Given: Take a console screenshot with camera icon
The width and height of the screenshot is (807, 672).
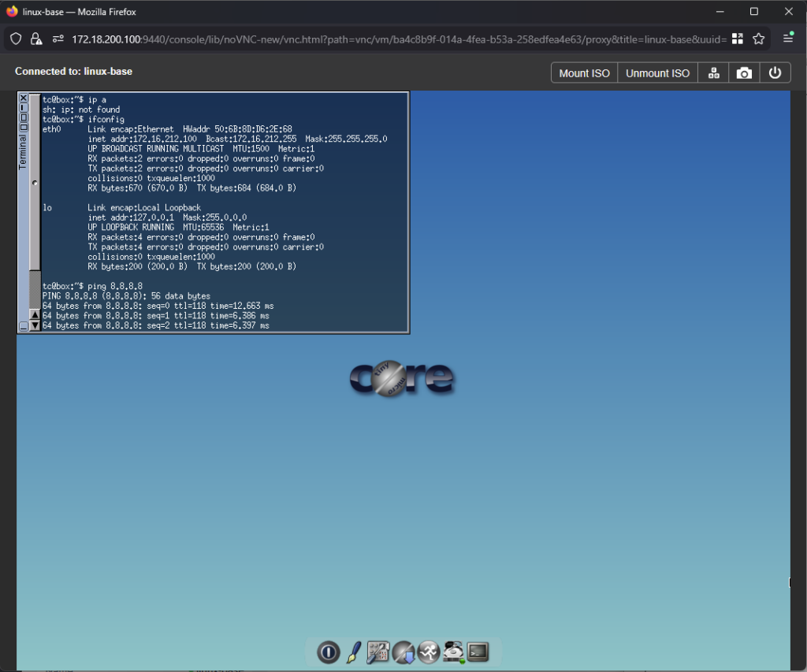Looking at the screenshot, I should [744, 72].
